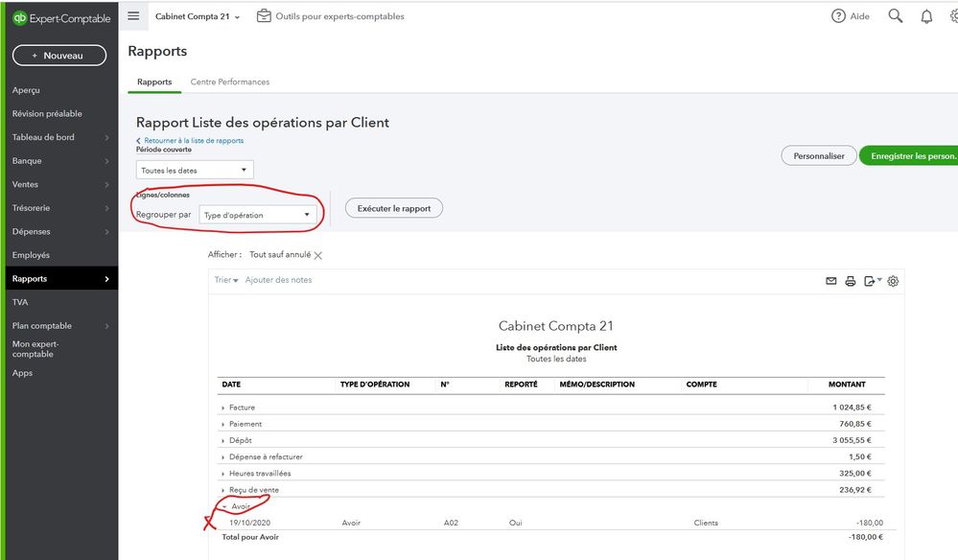
Task: Click the Personnaliser button
Action: click(818, 155)
